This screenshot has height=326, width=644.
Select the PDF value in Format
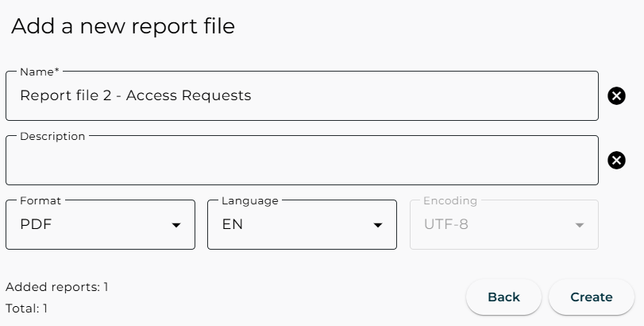pyautogui.click(x=36, y=224)
